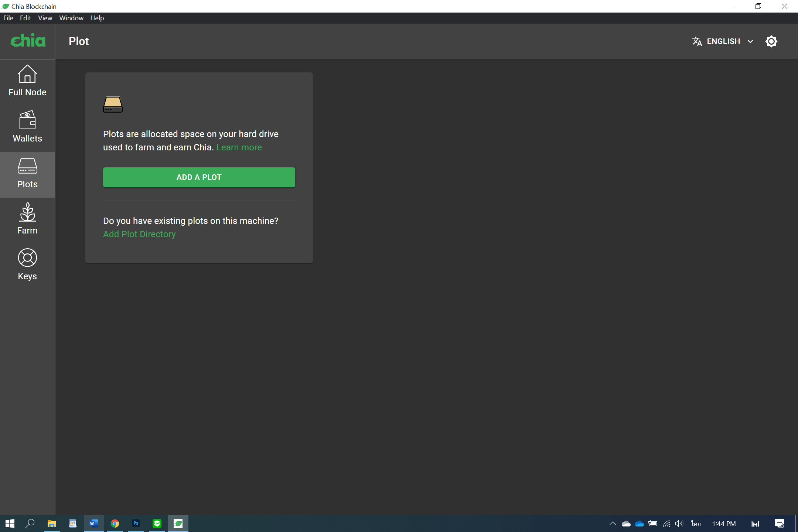Click the taskbar clock showing 1:44 PM
Viewport: 798px width, 532px height.
coord(724,524)
